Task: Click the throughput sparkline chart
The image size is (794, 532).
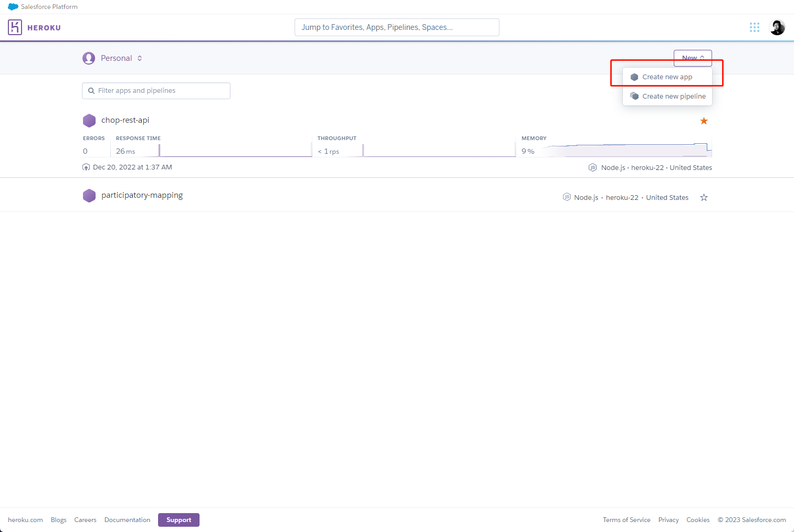Action: (x=439, y=151)
